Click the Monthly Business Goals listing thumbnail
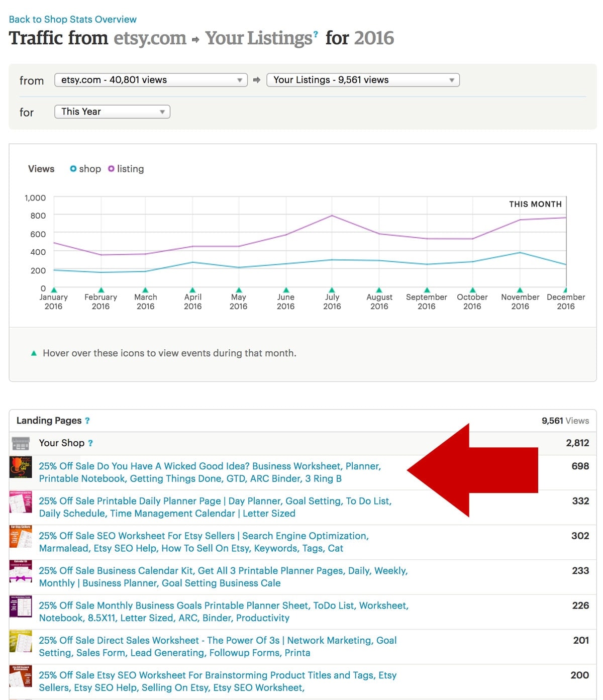This screenshot has height=700, width=603. (x=21, y=607)
